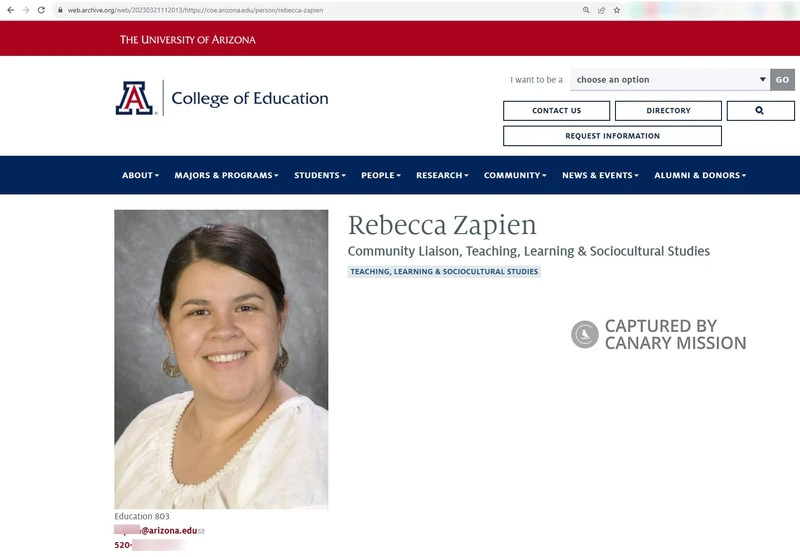Click The University of Arizona banner link
This screenshot has width=800, height=557.
coord(188,40)
